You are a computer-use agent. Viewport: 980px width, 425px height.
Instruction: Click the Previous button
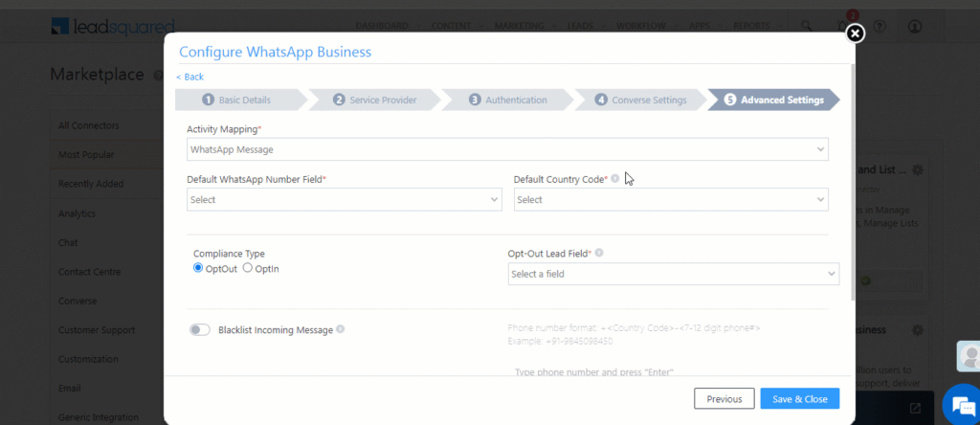(x=724, y=399)
